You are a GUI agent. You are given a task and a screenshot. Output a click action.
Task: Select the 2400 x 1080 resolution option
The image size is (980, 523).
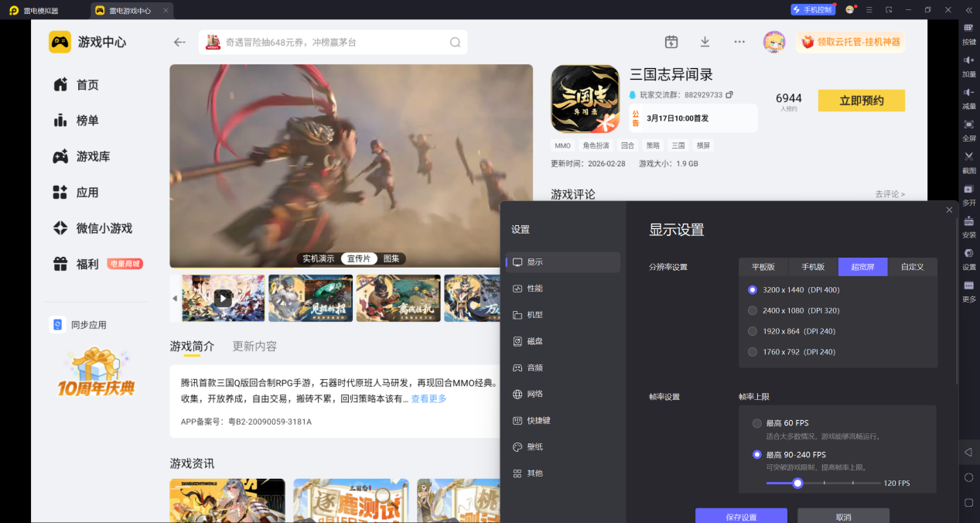[x=753, y=310]
